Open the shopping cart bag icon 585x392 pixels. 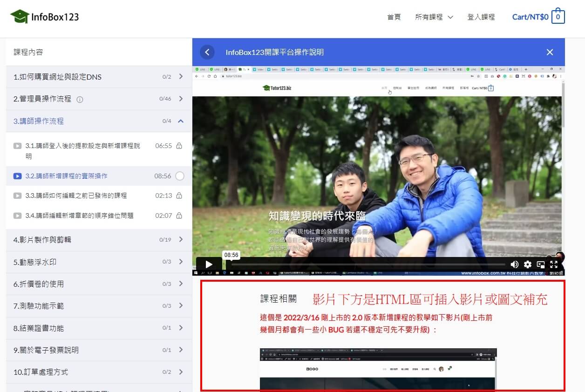[x=558, y=16]
